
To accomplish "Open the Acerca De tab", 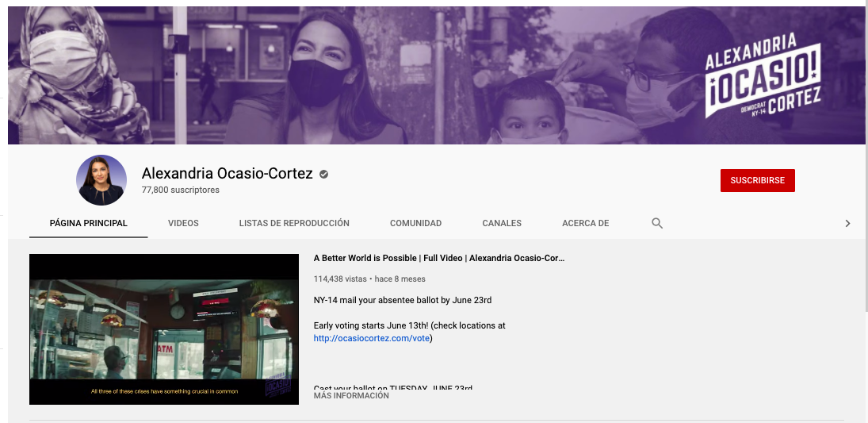I will click(585, 224).
